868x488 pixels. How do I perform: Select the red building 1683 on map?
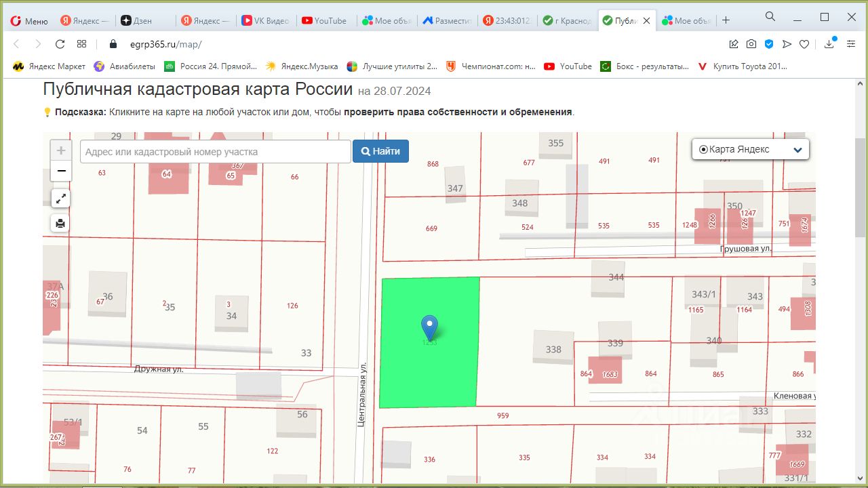(606, 371)
